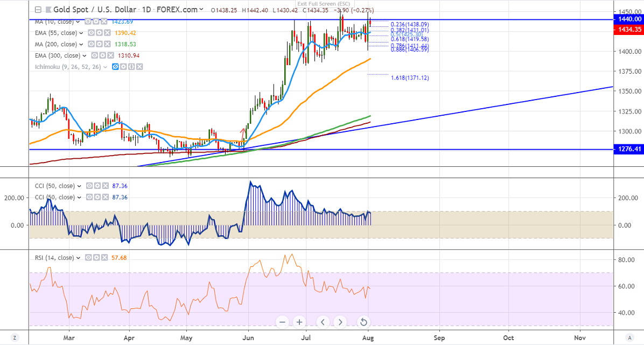The width and height of the screenshot is (644, 345).
Task: Hide the RSI (14, close) indicator
Action: (88, 257)
